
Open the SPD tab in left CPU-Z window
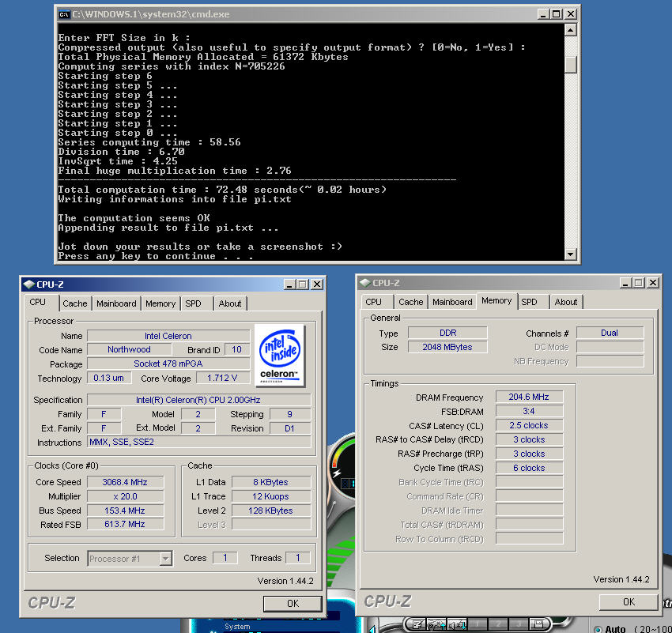(x=193, y=303)
